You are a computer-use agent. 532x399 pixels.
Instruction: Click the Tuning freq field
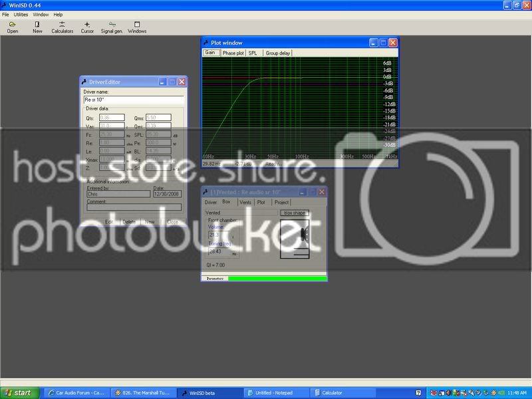point(219,251)
